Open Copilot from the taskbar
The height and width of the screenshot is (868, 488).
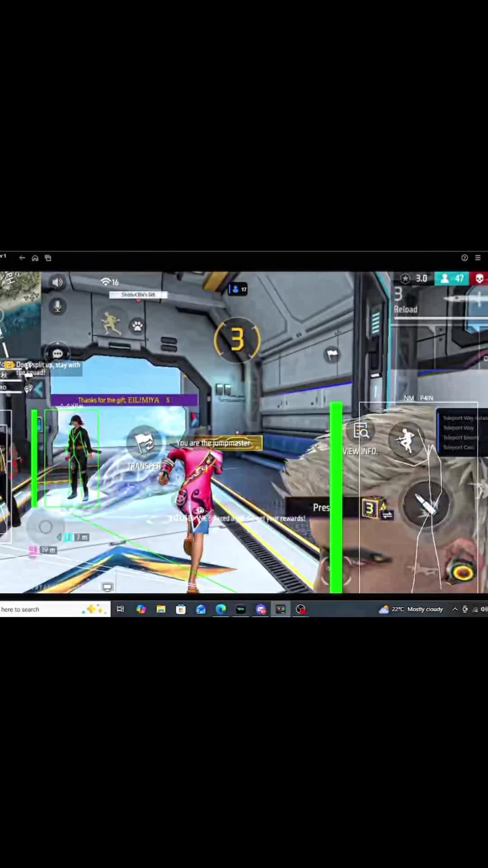tap(141, 609)
